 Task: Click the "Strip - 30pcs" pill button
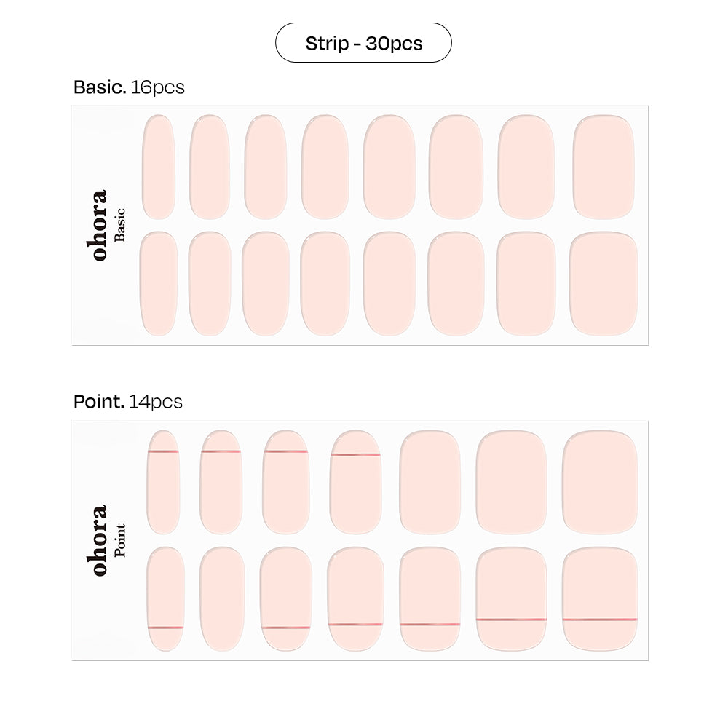coord(363,43)
